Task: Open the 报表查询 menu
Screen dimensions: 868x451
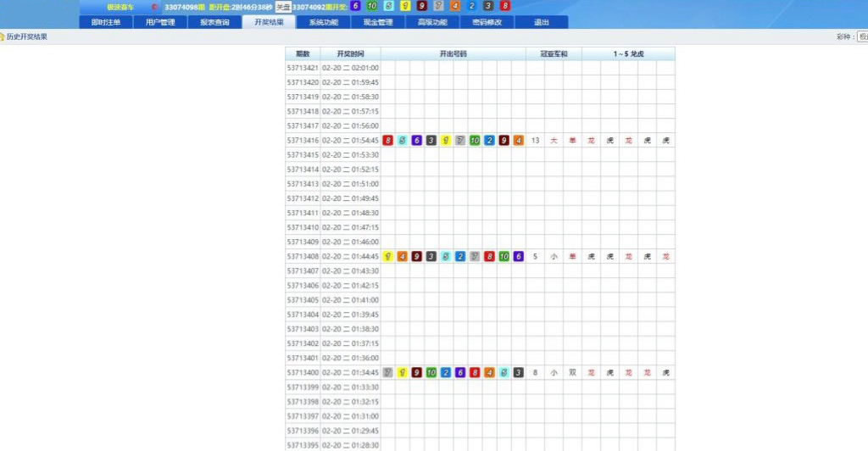Action: pyautogui.click(x=214, y=22)
